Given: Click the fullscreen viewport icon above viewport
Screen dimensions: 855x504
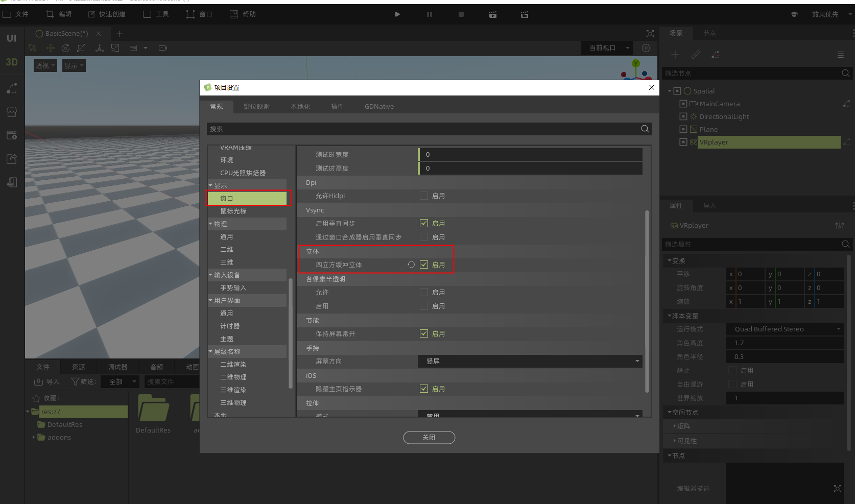Looking at the screenshot, I should click(650, 34).
